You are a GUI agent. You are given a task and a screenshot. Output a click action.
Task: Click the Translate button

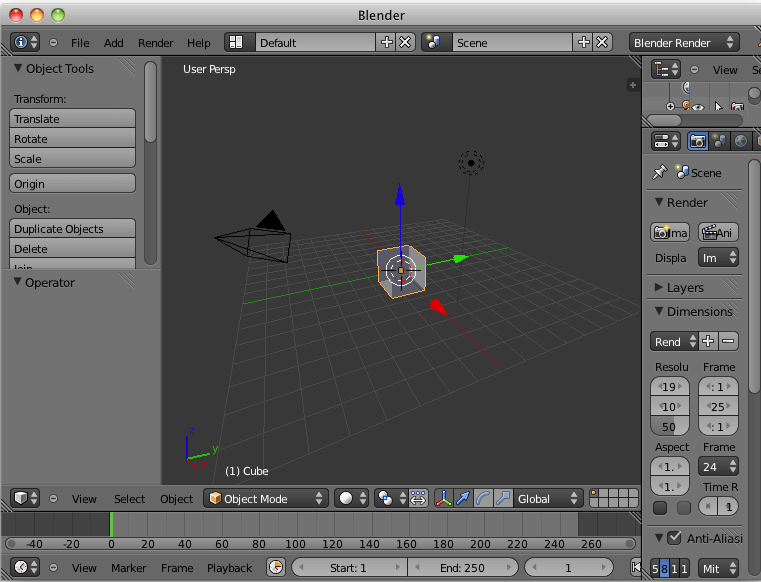point(72,119)
